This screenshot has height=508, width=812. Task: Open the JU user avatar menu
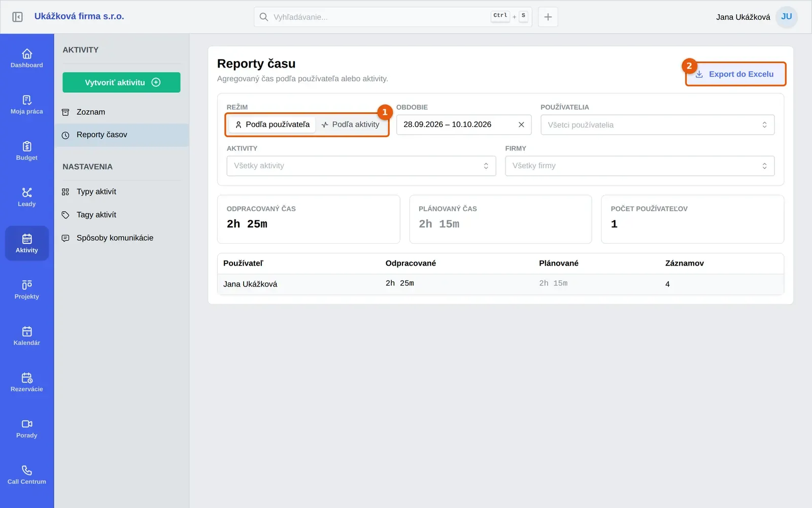point(787,17)
